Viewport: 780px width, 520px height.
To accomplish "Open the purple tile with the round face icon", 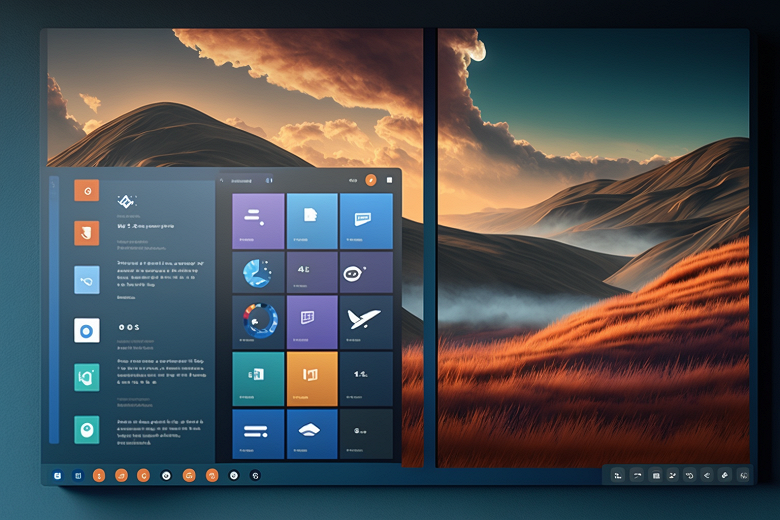I will [366, 272].
